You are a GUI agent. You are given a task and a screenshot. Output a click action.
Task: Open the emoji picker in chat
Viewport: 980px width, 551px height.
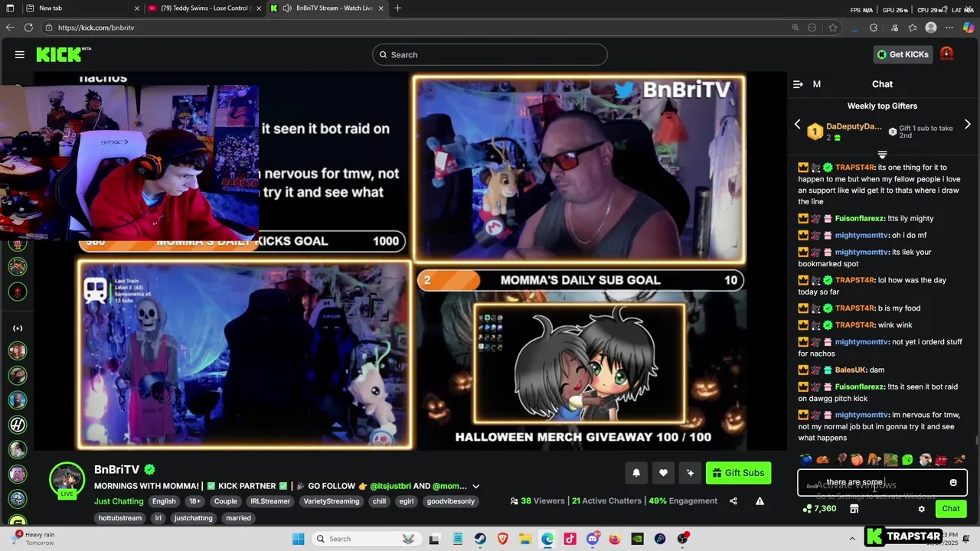click(953, 483)
